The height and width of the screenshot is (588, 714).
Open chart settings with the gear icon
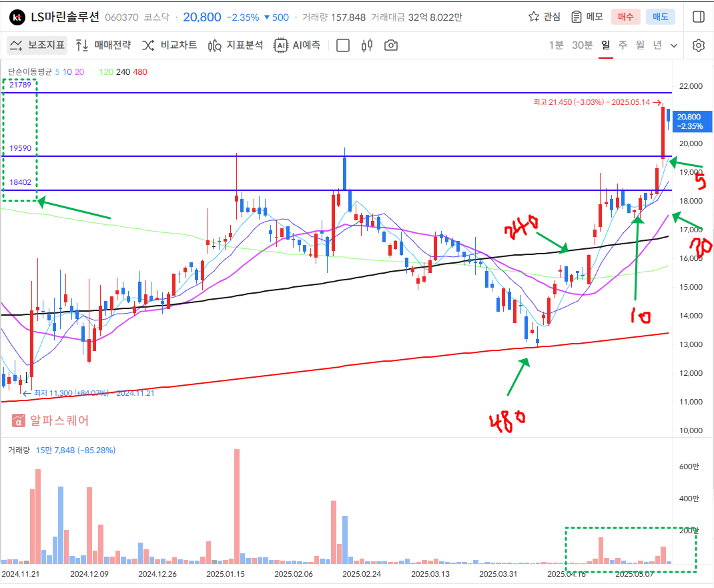699,45
